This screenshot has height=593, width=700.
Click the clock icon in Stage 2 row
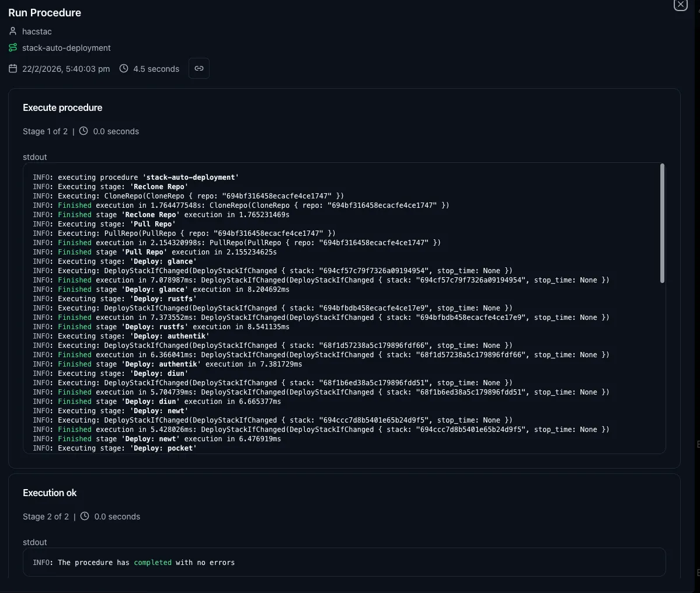(85, 517)
